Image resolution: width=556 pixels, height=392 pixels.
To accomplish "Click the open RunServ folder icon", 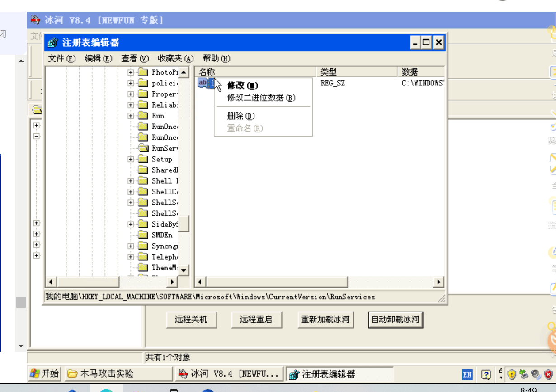I will tap(143, 148).
